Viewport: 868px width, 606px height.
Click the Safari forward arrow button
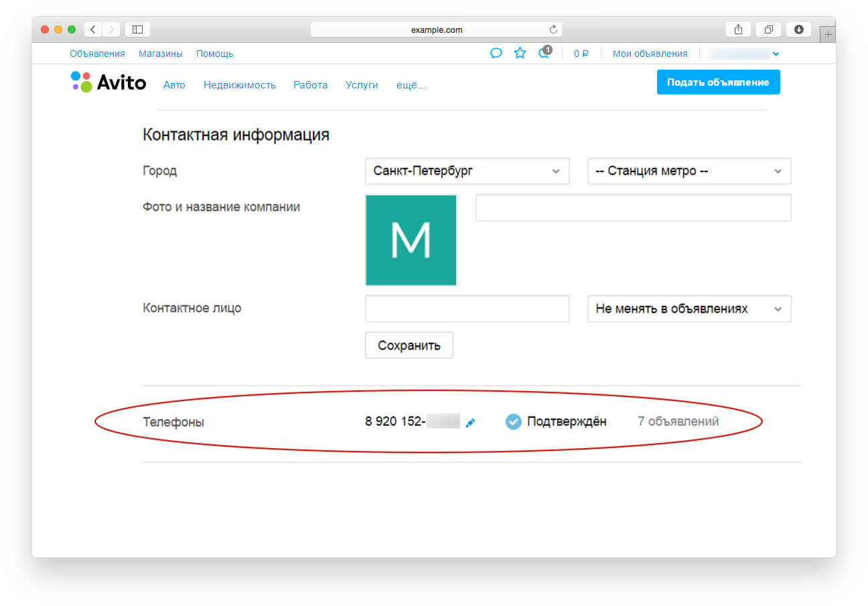click(x=111, y=29)
